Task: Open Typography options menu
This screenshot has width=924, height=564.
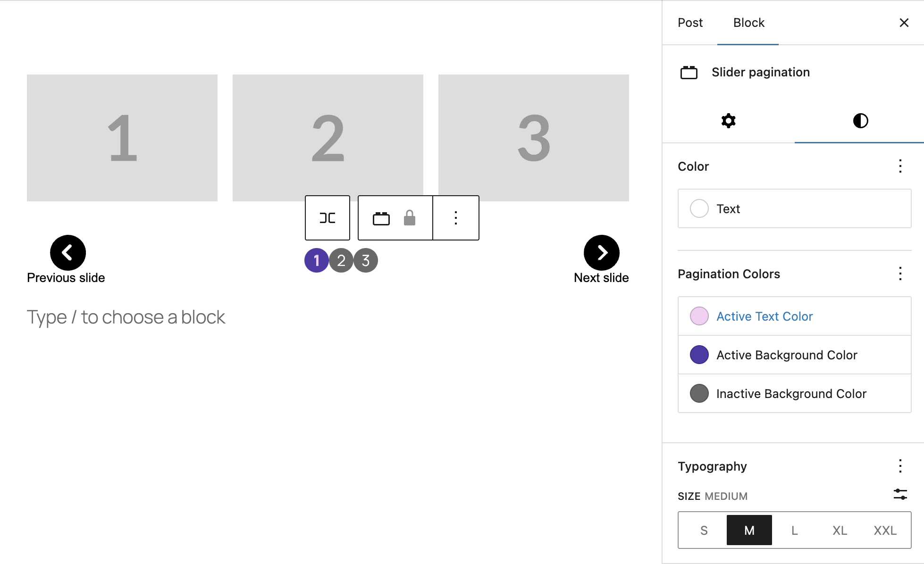Action: [x=900, y=466]
